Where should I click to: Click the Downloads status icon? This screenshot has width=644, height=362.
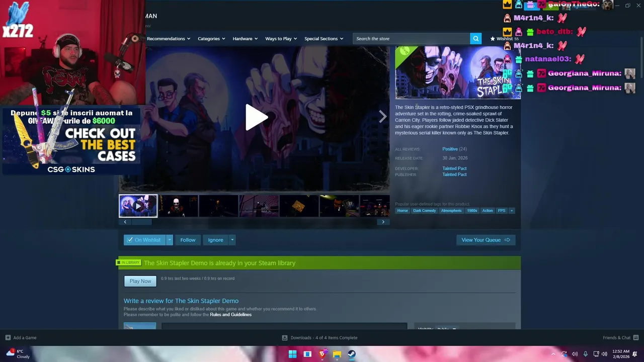point(285,337)
